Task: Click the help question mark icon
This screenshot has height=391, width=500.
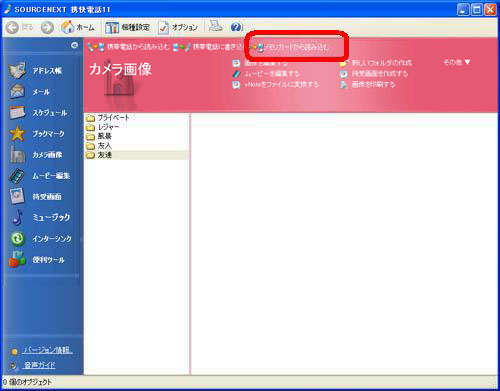Action: (x=236, y=27)
